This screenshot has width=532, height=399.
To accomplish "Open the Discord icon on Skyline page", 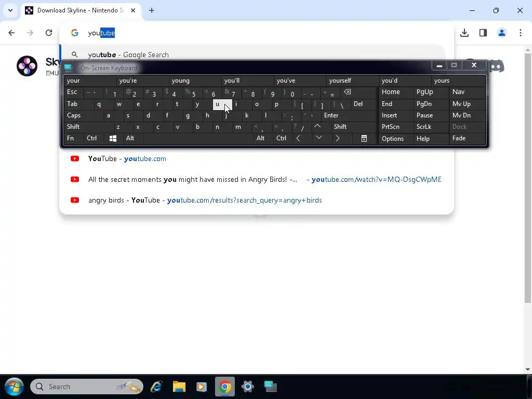I will coord(496,66).
